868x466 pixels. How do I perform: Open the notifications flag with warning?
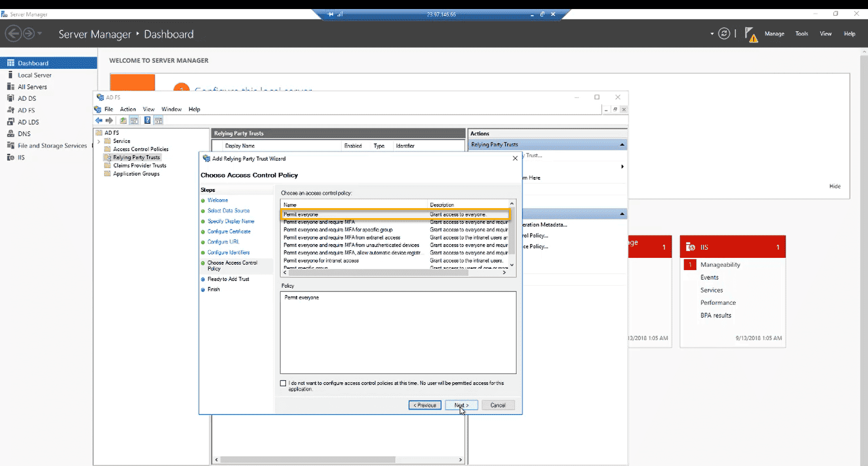point(750,34)
